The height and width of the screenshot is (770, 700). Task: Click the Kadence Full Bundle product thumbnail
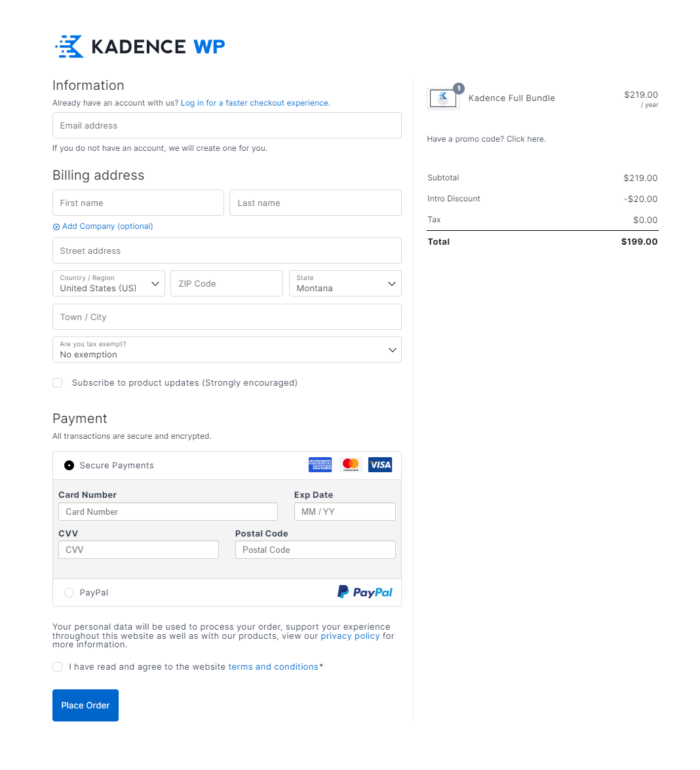(x=442, y=98)
